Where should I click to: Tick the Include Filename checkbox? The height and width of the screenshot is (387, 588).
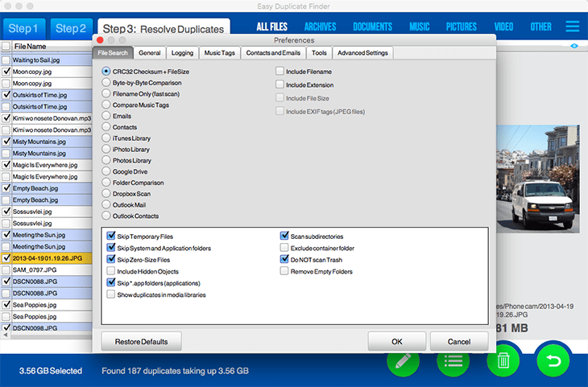pyautogui.click(x=280, y=72)
